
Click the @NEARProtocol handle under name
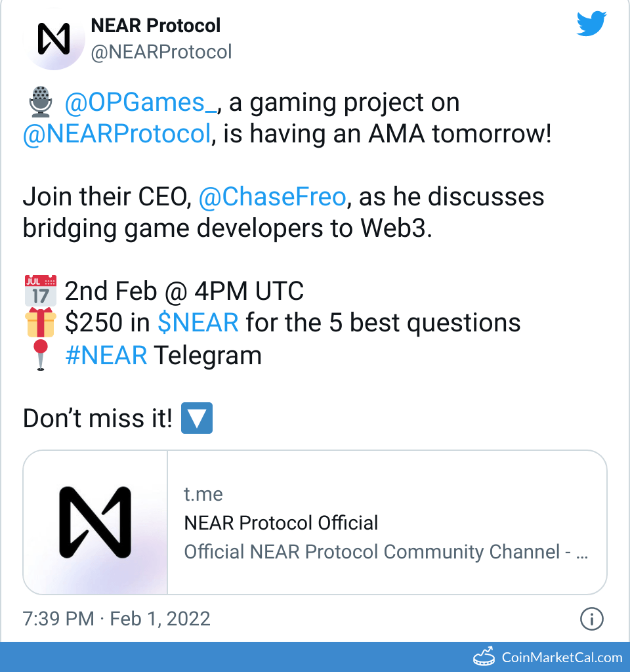[161, 52]
